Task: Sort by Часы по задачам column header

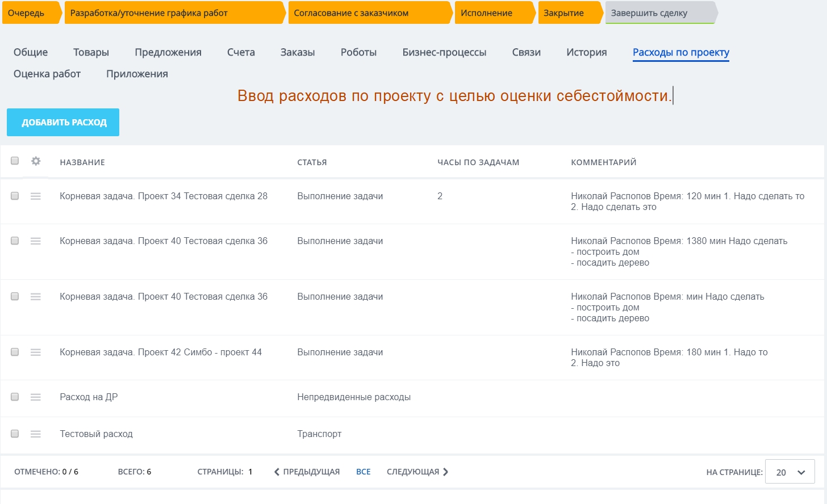Action: point(478,162)
